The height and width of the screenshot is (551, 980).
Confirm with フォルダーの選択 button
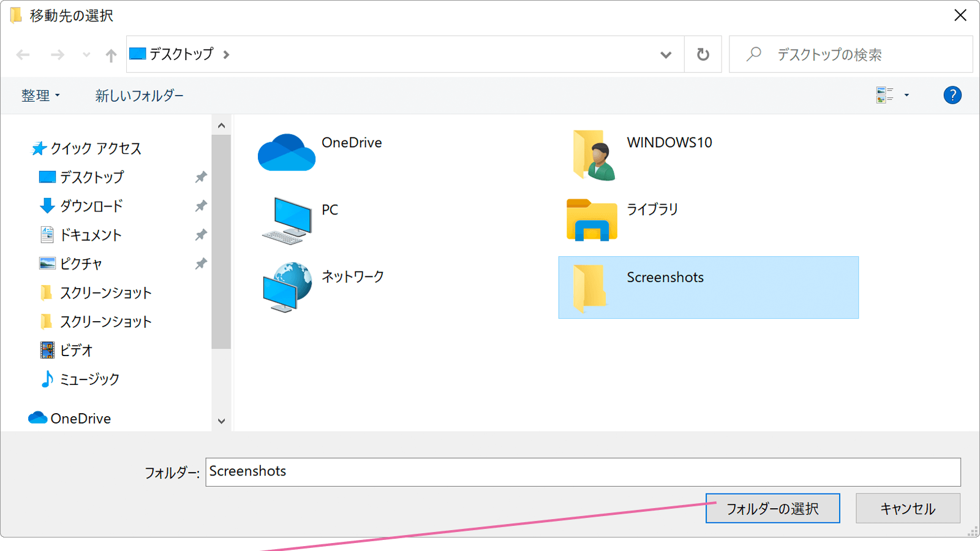pyautogui.click(x=773, y=508)
